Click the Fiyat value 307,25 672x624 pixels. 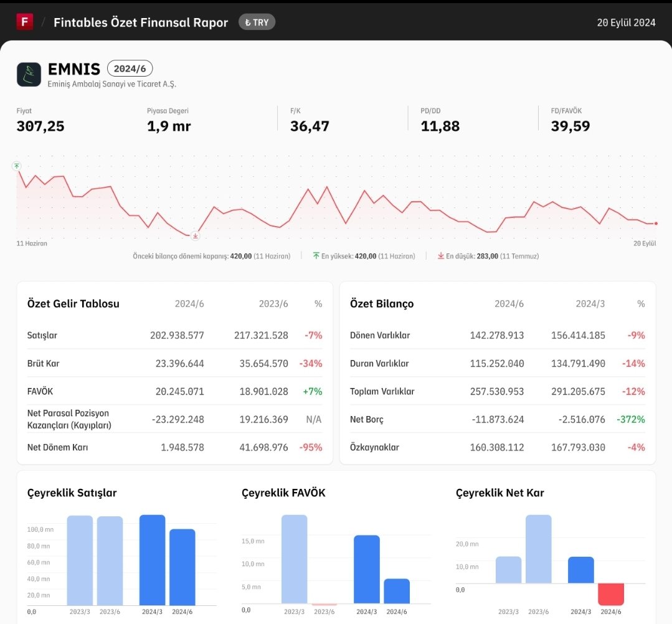pos(40,126)
